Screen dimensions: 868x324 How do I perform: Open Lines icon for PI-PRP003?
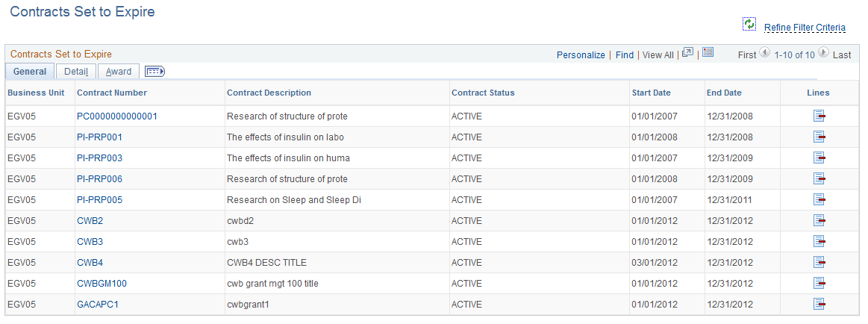tap(819, 158)
